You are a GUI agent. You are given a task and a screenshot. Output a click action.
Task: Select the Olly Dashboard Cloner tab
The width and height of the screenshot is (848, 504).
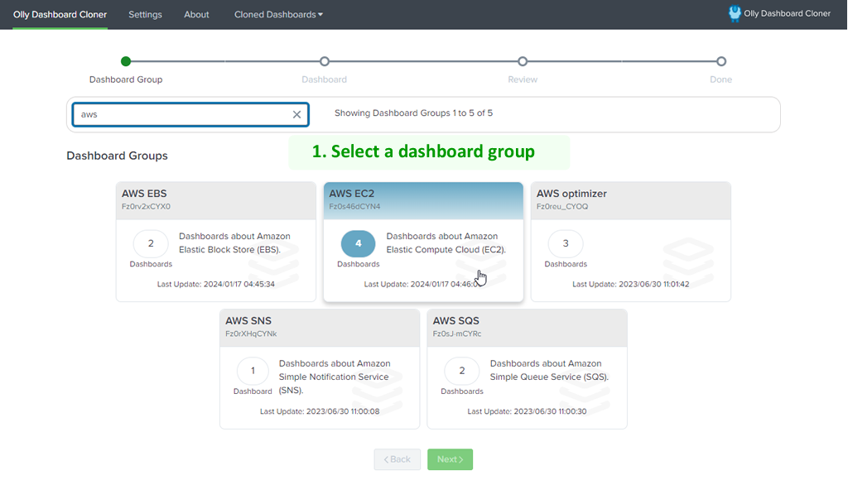[x=60, y=15]
